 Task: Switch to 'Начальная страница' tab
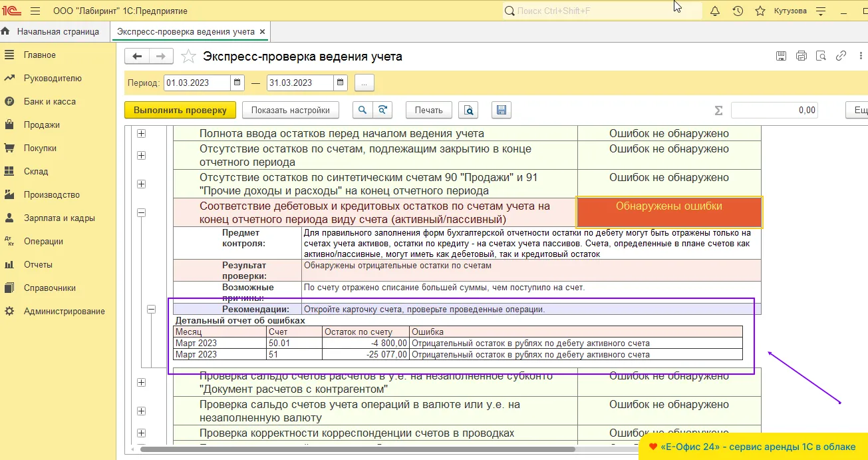(x=57, y=31)
